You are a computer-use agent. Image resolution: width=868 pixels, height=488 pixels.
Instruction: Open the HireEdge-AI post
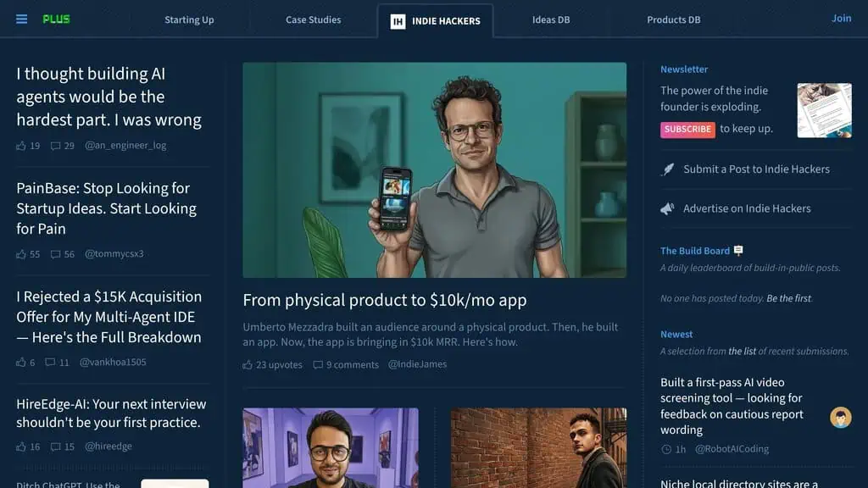(x=111, y=413)
